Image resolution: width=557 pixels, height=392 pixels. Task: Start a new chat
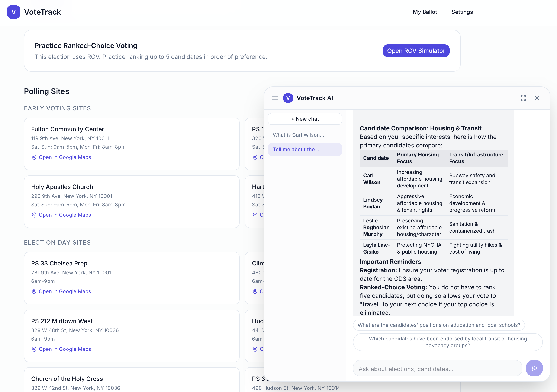click(x=305, y=119)
